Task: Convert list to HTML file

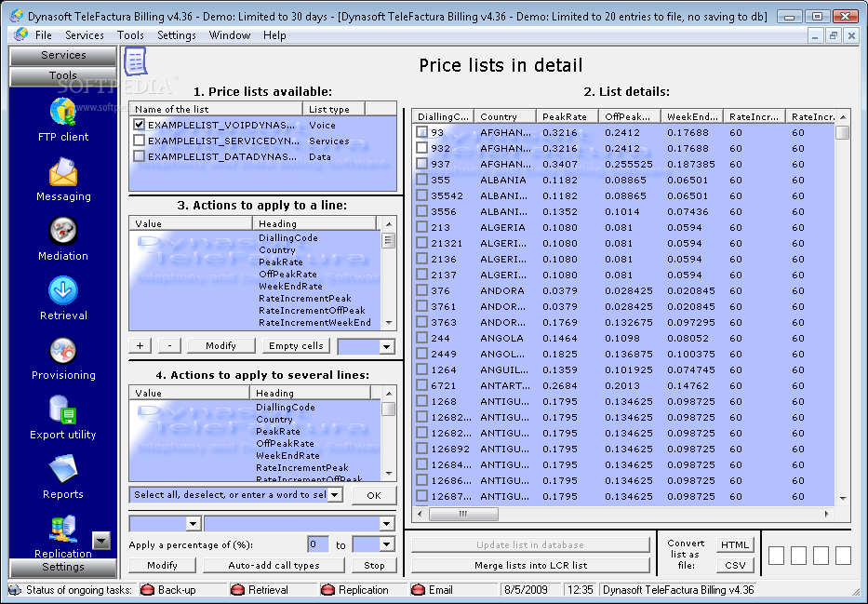Action: pos(735,544)
